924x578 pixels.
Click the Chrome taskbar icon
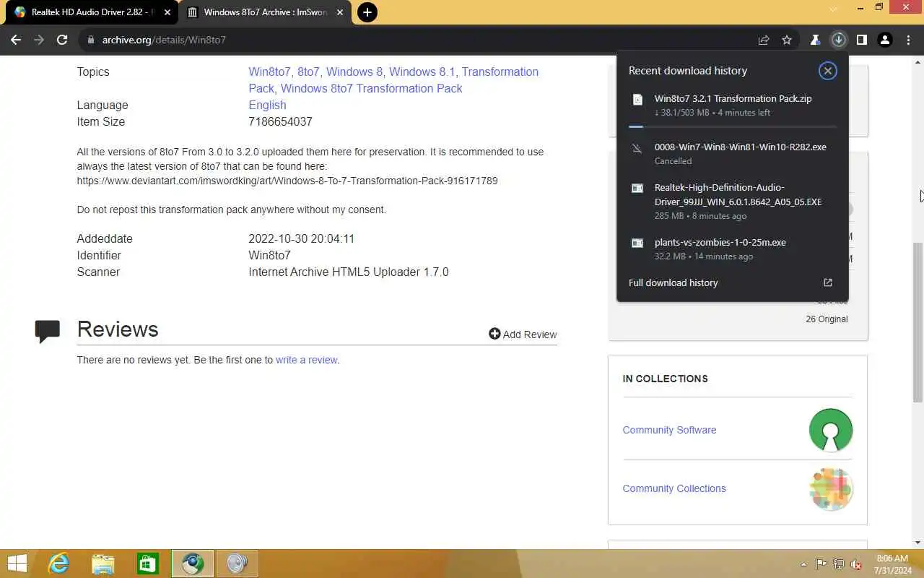tap(193, 564)
